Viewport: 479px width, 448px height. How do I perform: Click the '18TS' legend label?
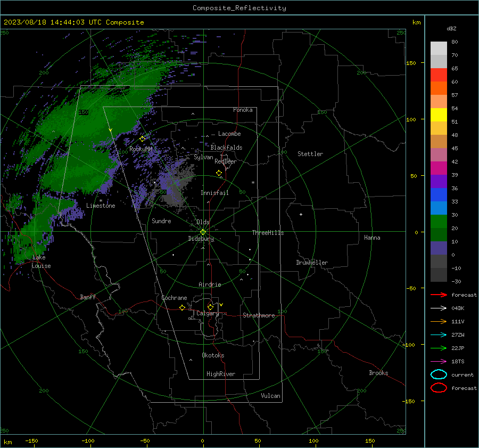pyautogui.click(x=458, y=362)
